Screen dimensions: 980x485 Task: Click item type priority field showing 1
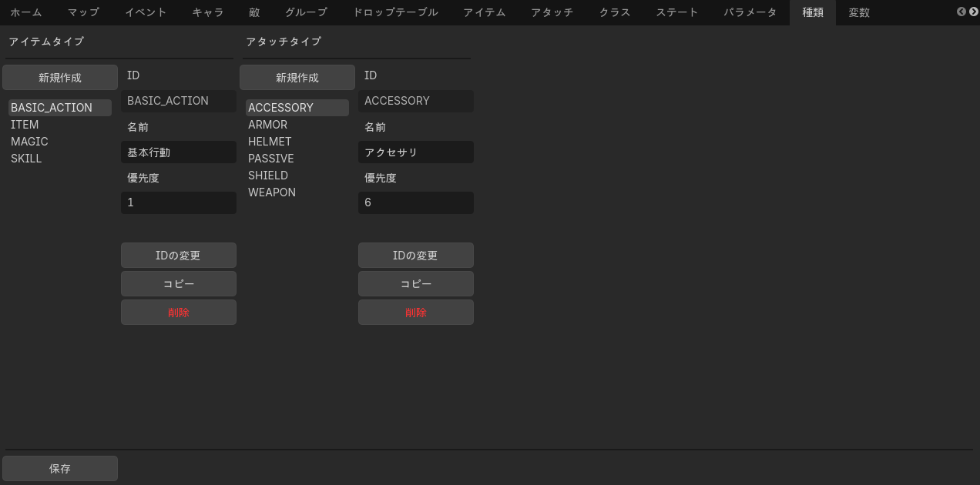click(x=179, y=202)
